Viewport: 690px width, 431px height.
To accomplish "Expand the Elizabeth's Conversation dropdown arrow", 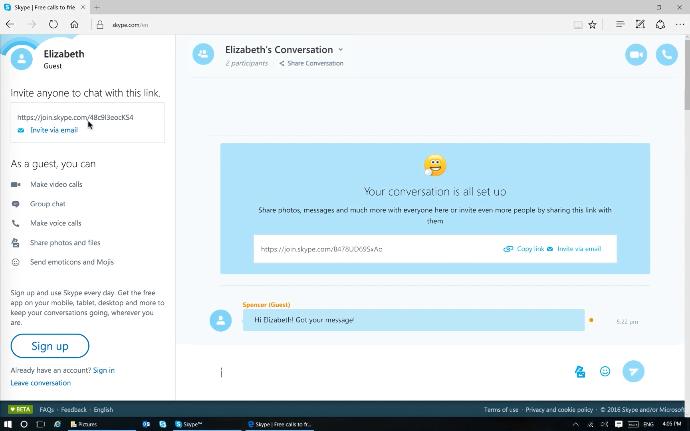I will tap(341, 50).
